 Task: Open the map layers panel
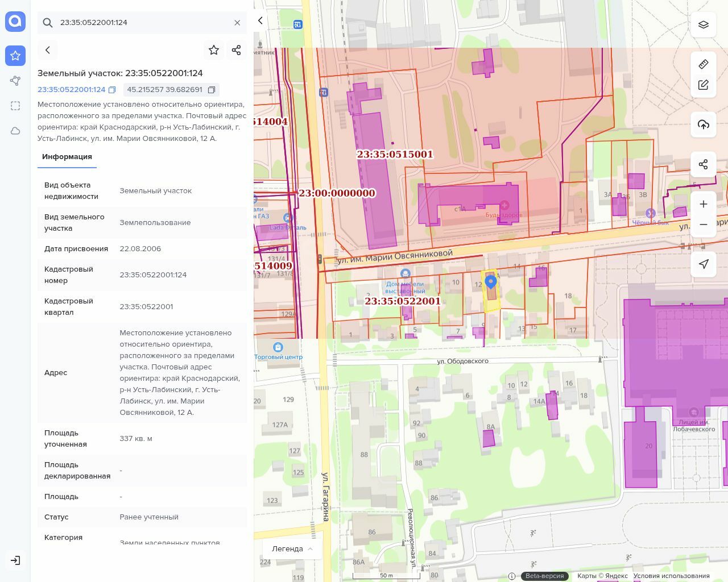[703, 25]
